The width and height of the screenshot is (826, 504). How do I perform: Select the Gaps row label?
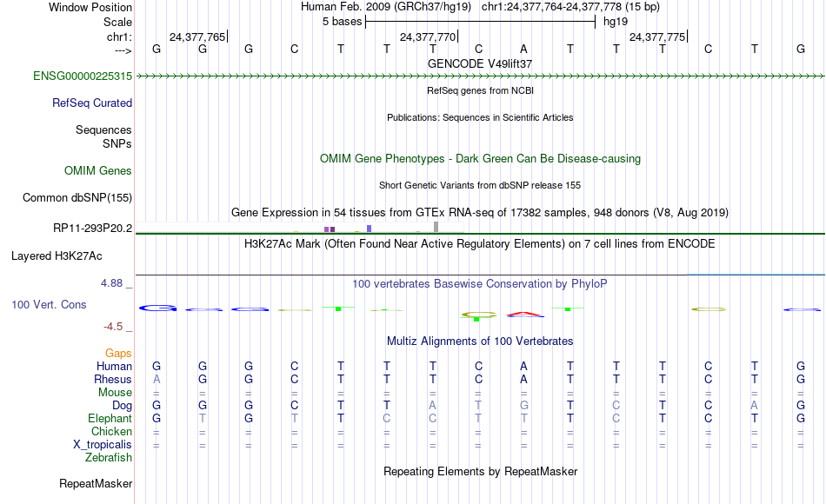[118, 353]
